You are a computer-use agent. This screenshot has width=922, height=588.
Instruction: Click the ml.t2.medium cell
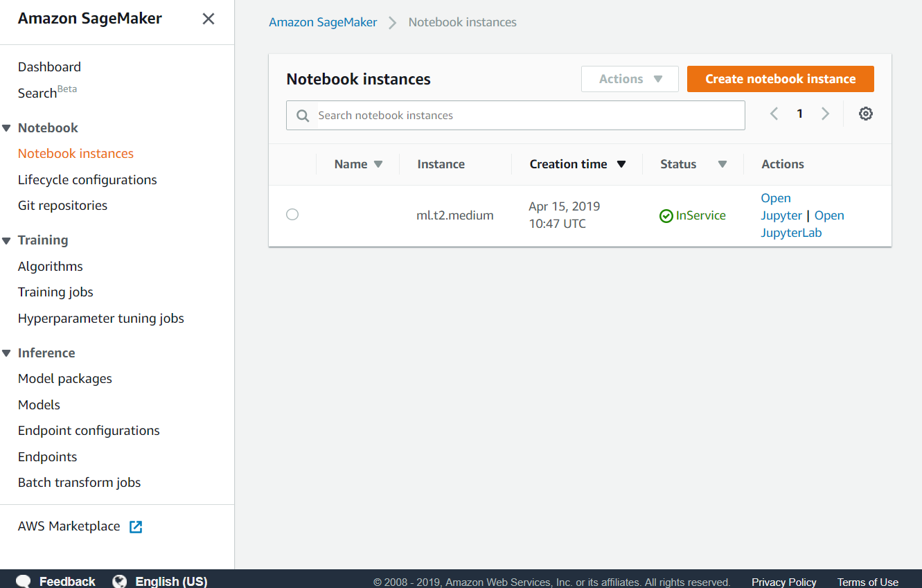tap(455, 215)
